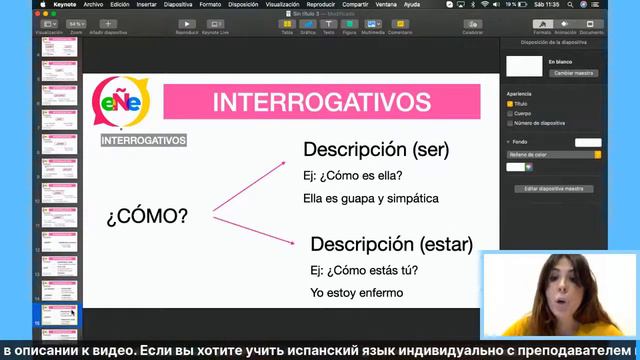
Task: Click the text "Ej: ¿Cómo es ella?"
Action: tap(353, 176)
